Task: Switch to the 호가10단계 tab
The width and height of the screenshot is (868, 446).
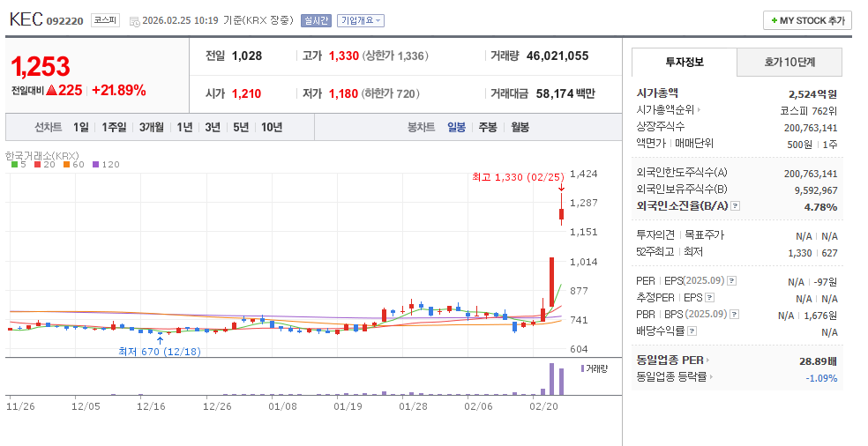Action: pyautogui.click(x=789, y=62)
